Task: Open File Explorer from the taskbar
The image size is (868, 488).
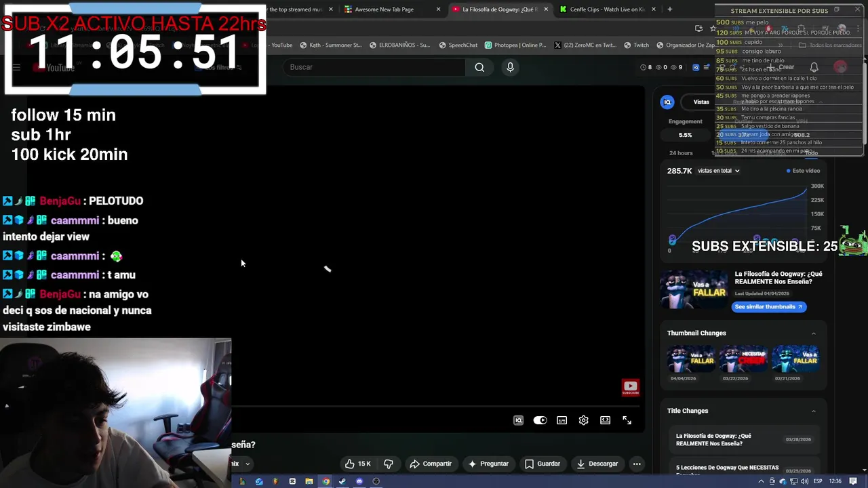Action: [x=309, y=481]
